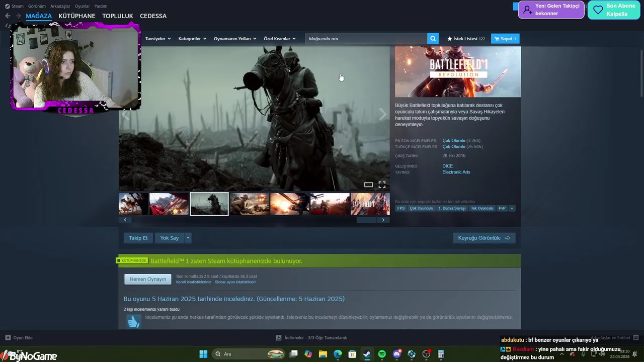Select the Tek Oyunculu tag

click(482, 208)
